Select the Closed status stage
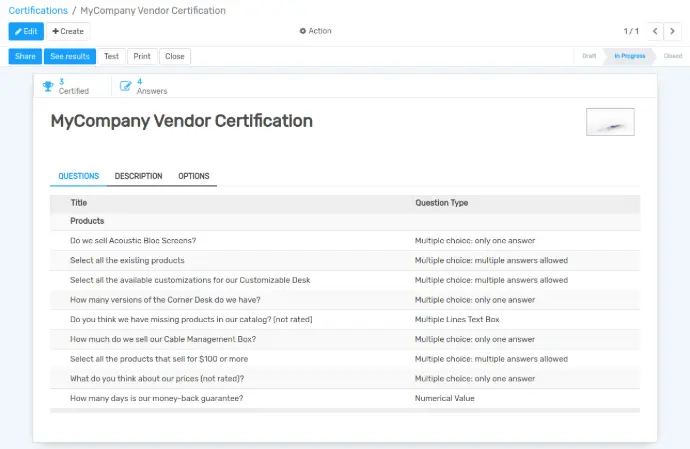The width and height of the screenshot is (690, 449). [x=672, y=56]
